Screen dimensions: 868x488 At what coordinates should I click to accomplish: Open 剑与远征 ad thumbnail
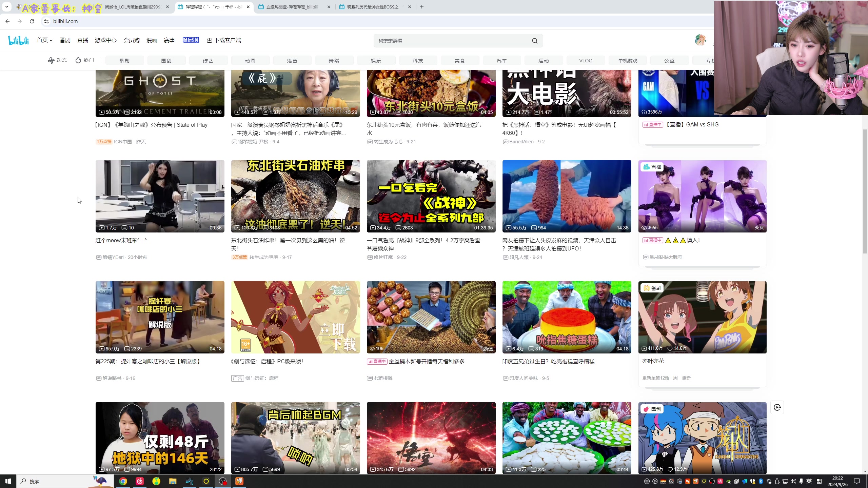point(296,317)
